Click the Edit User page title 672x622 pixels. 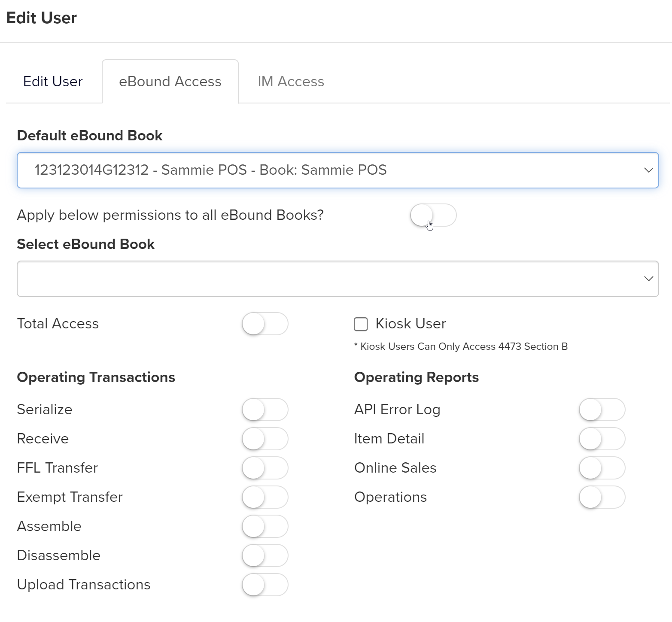pyautogui.click(x=42, y=18)
